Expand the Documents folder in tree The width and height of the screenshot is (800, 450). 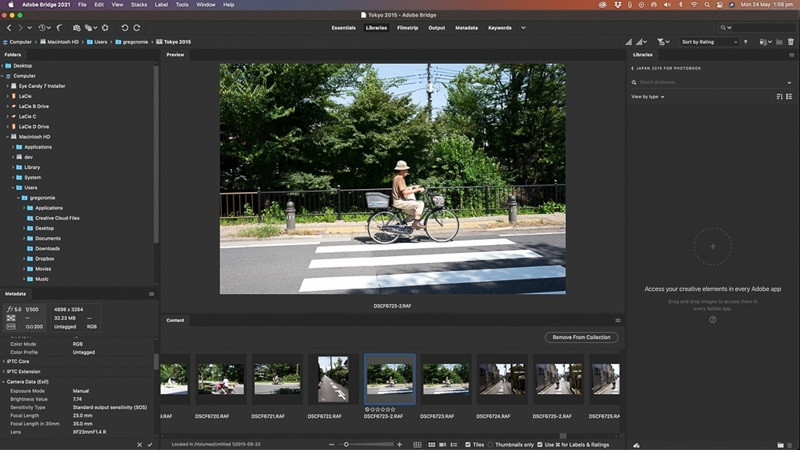pos(24,238)
